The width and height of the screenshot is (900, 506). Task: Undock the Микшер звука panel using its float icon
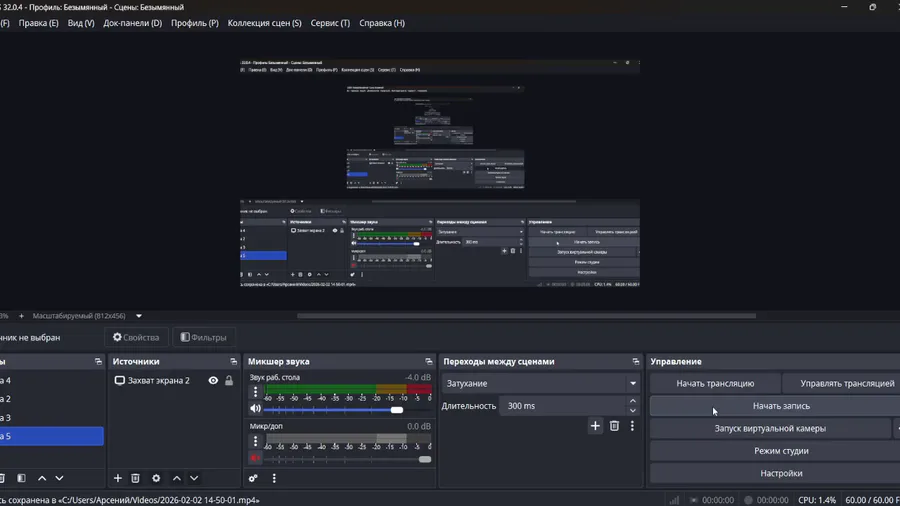tap(429, 361)
